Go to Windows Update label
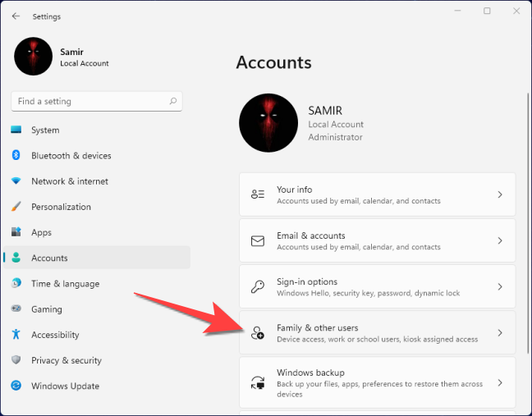The image size is (532, 416). coord(65,386)
